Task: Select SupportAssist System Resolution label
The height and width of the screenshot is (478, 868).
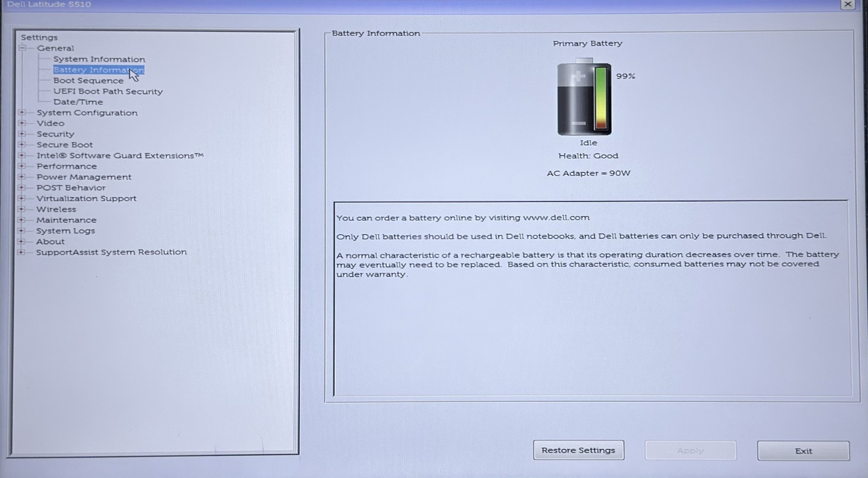Action: coord(111,252)
